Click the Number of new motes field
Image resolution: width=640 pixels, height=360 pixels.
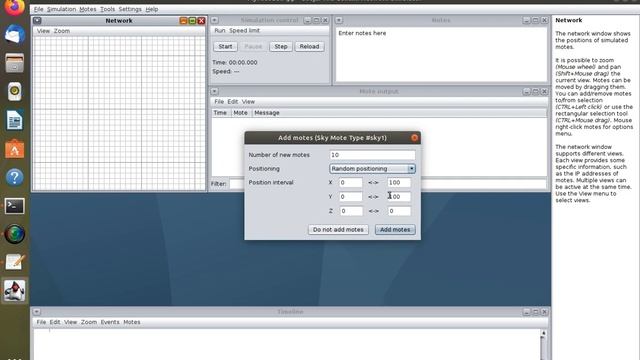click(x=372, y=155)
